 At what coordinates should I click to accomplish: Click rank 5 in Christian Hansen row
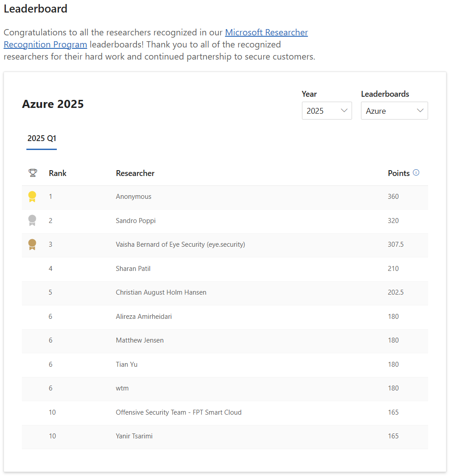point(51,292)
